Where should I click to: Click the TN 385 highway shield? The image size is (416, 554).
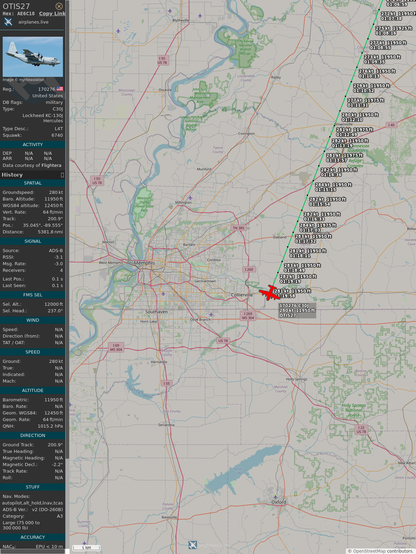(238, 228)
